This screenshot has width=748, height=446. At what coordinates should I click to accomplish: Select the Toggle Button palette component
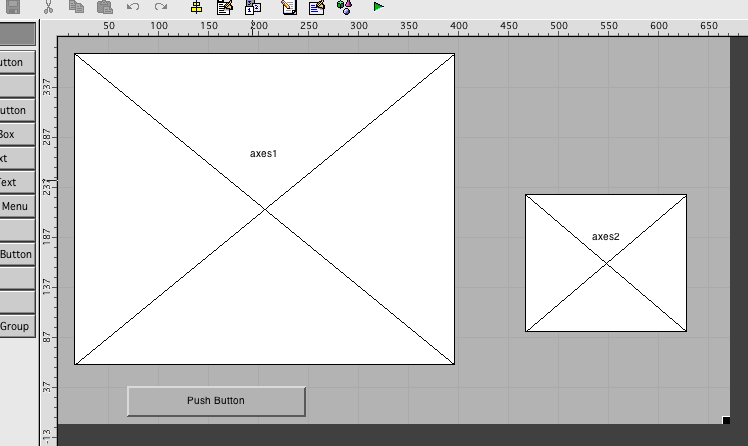(17, 254)
